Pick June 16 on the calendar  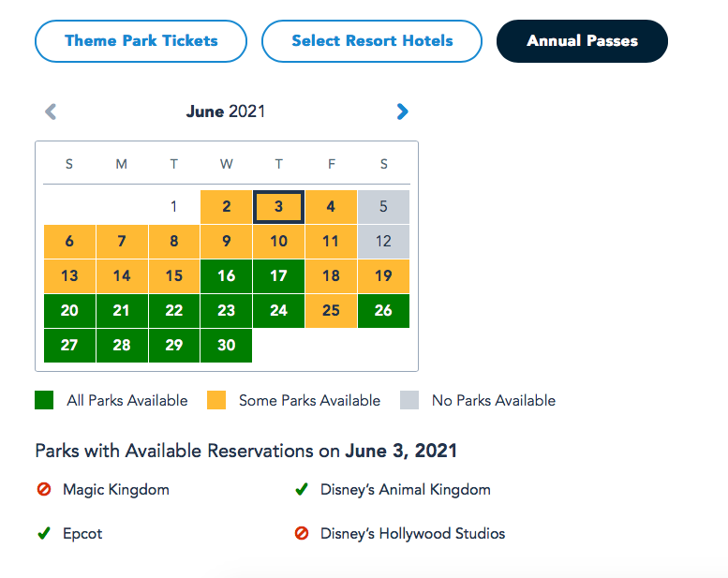(x=226, y=276)
